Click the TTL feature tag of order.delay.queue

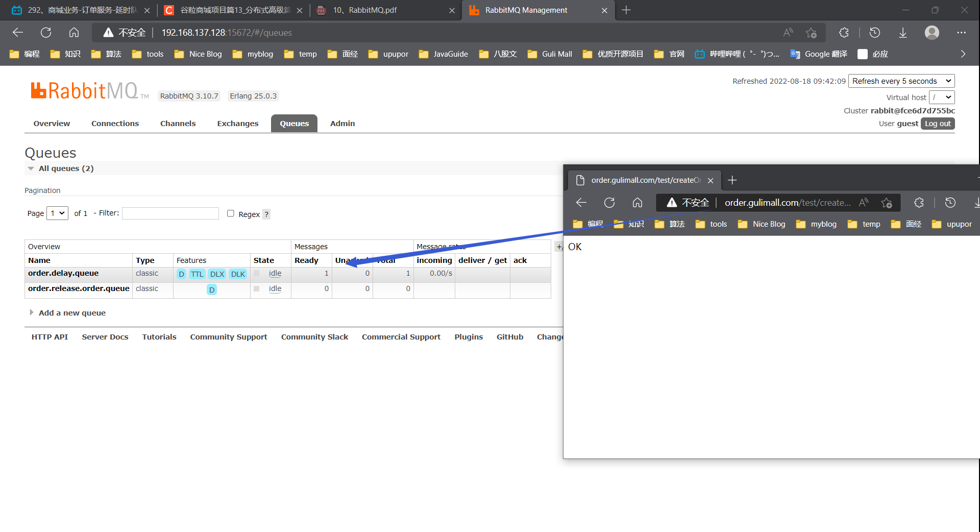click(x=197, y=274)
